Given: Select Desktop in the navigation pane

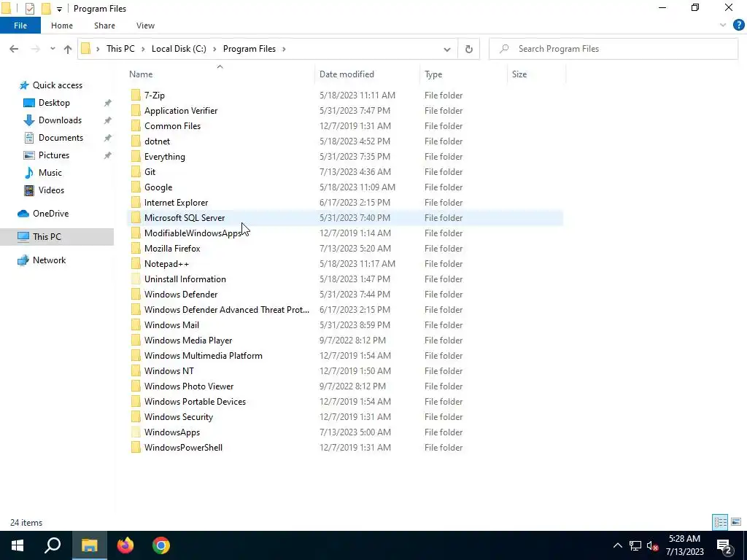Looking at the screenshot, I should coord(54,103).
